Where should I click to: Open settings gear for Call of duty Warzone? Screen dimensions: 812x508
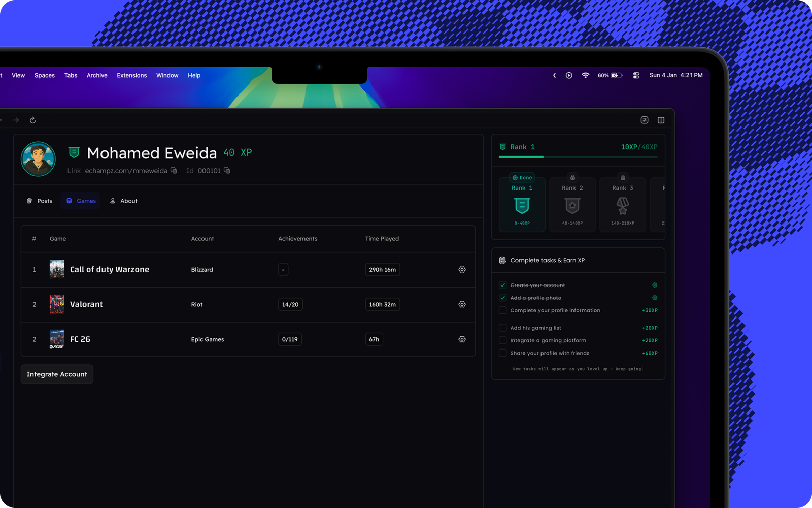tap(462, 270)
